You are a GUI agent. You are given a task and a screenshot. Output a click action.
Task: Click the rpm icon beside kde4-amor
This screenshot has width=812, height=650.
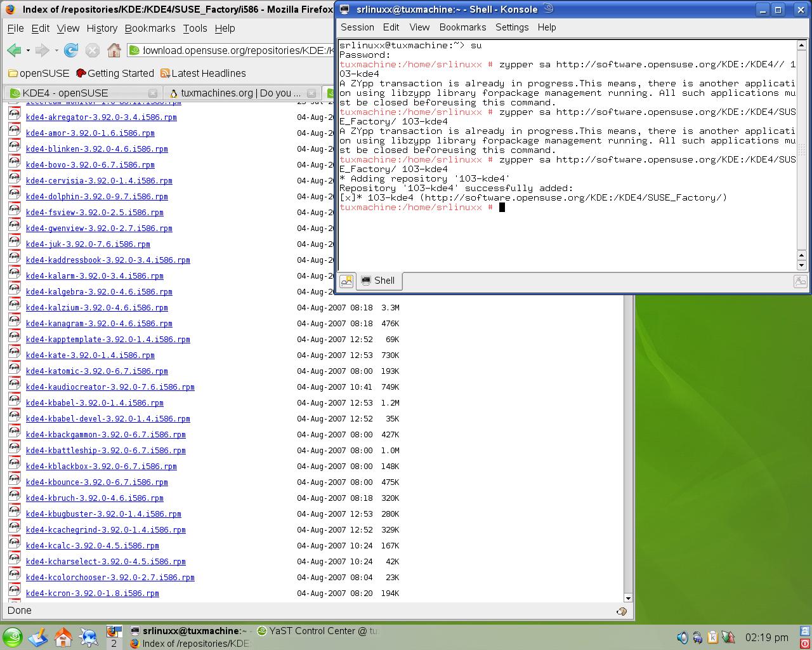[x=15, y=129]
